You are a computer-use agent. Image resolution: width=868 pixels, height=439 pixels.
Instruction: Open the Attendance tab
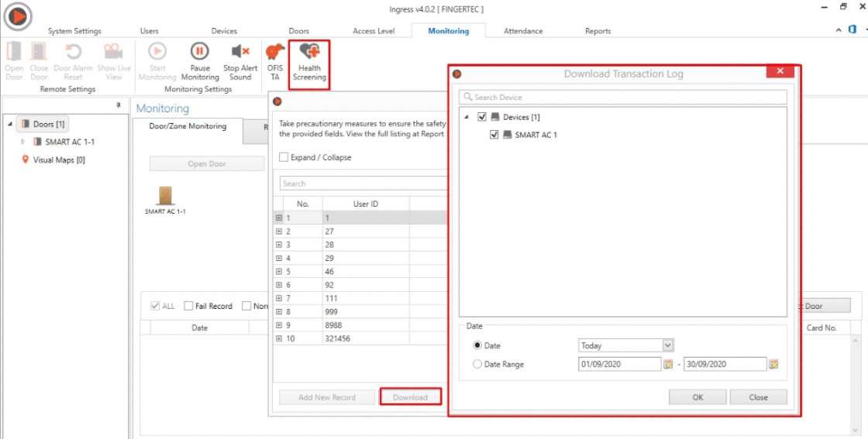point(523,31)
